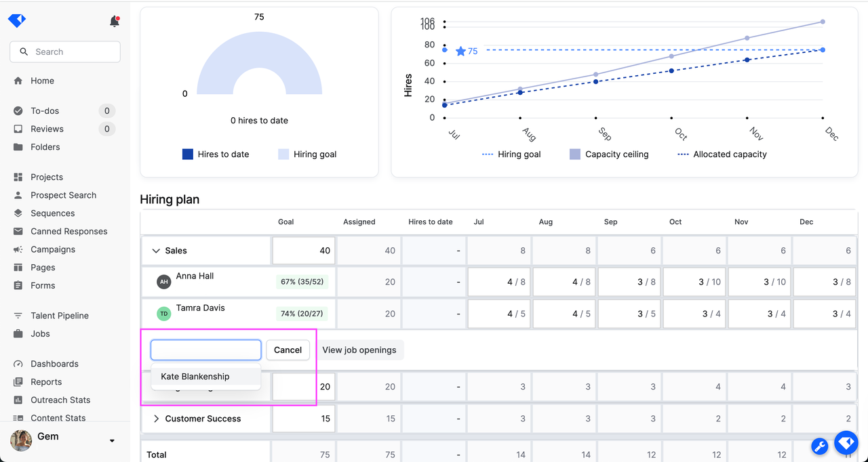Screen dimensions: 868x462
Task: Go to Sequences in the sidebar
Action: click(x=52, y=213)
